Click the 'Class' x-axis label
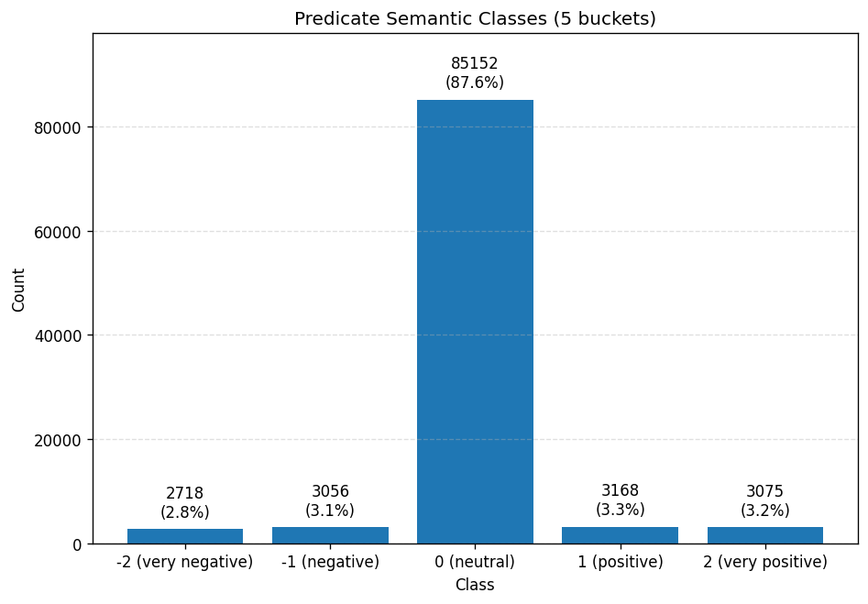Screen dimensions: 868x604 click(475, 585)
